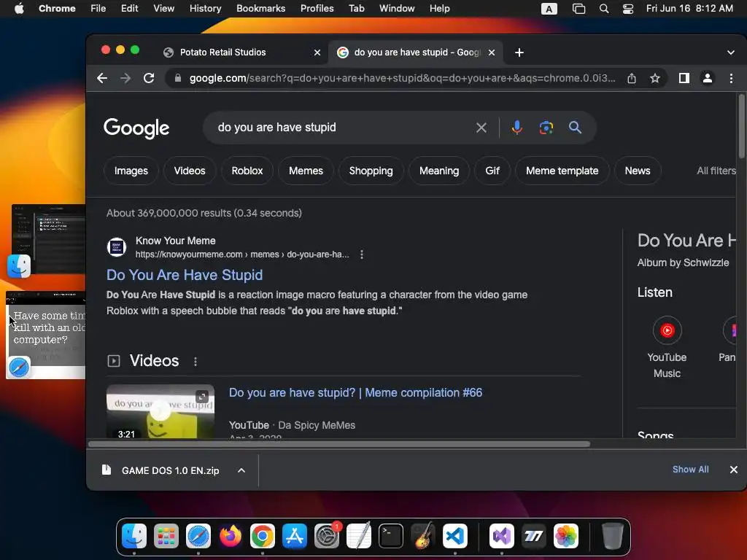Open Terminal from the Dock
Image resolution: width=747 pixels, height=560 pixels.
pos(391,536)
